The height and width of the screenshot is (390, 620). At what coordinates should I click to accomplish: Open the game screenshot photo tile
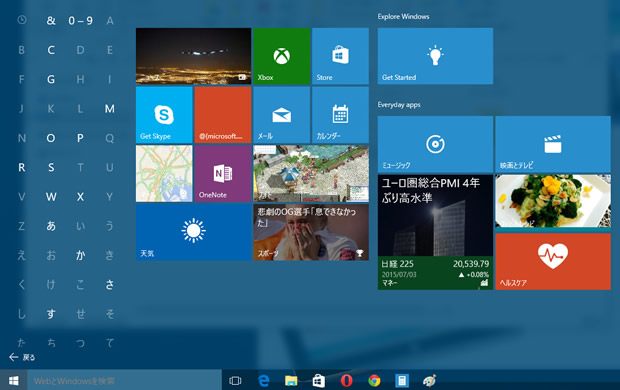311,174
